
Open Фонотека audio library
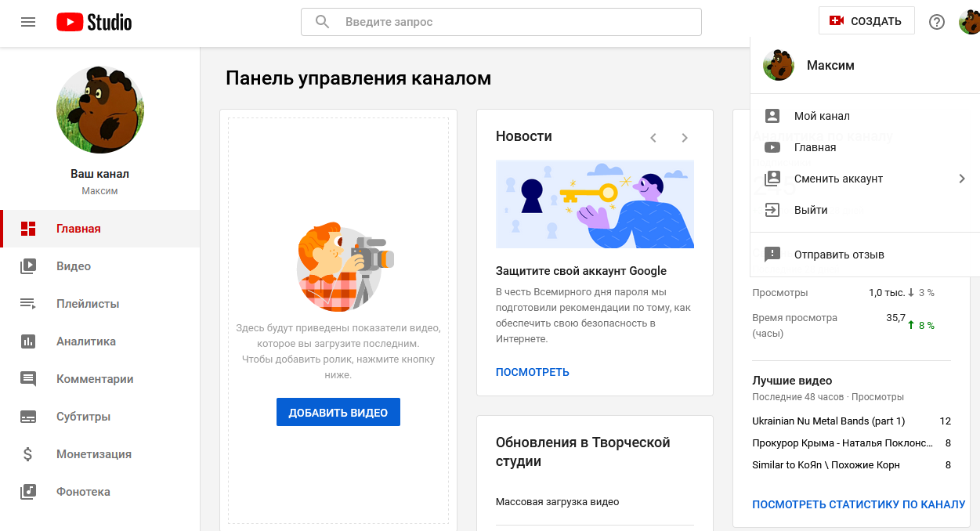100,492
